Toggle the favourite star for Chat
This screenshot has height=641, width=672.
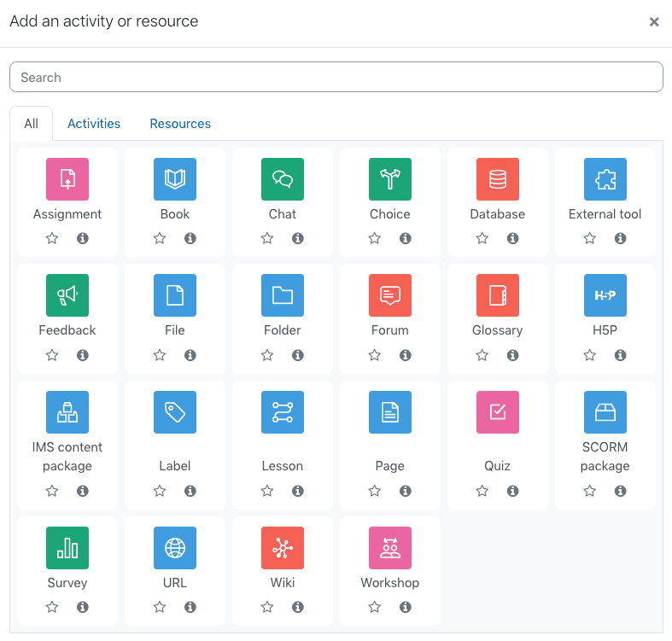click(267, 239)
